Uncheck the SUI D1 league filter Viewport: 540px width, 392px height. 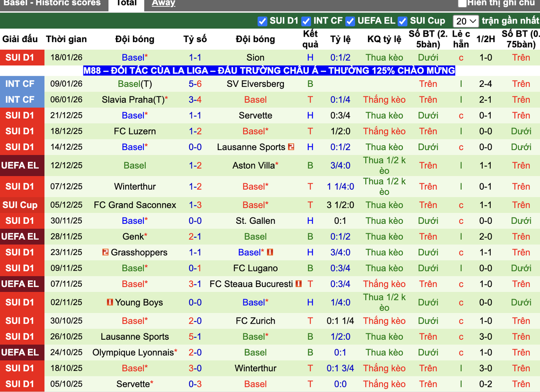(x=262, y=21)
